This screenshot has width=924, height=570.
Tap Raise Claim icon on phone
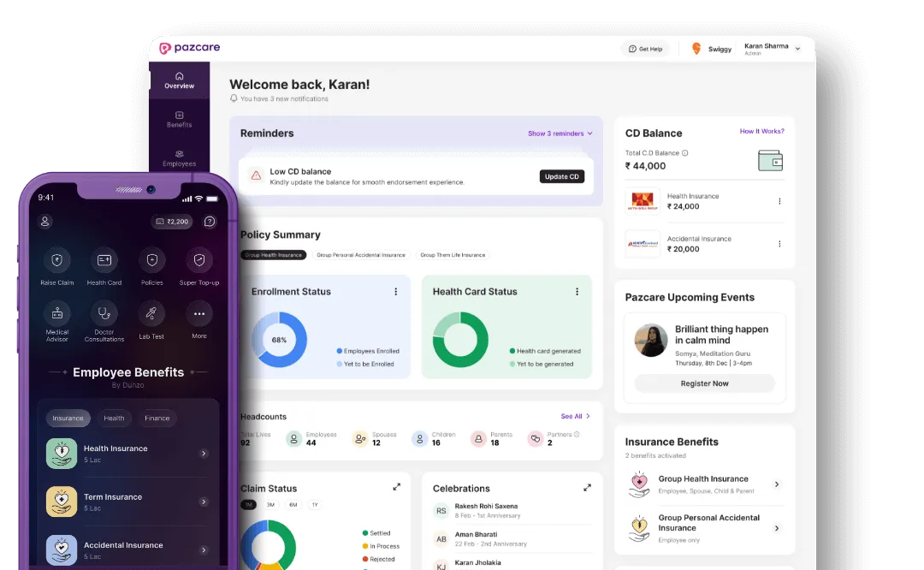pyautogui.click(x=57, y=260)
